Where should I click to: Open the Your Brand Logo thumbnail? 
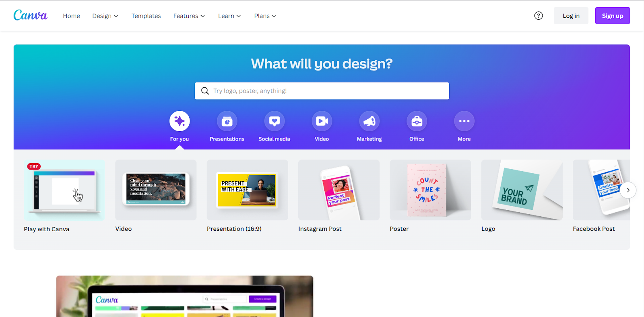pos(522,190)
